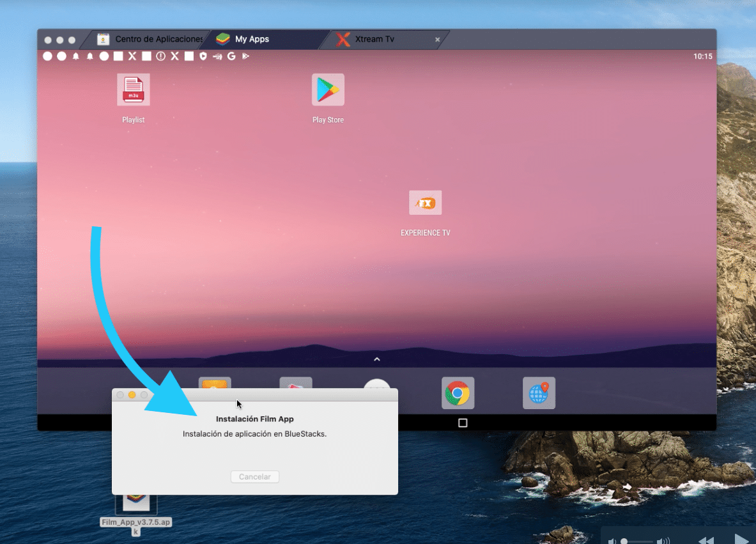
Task: Expand the app drawer with the up chevron
Action: point(376,359)
